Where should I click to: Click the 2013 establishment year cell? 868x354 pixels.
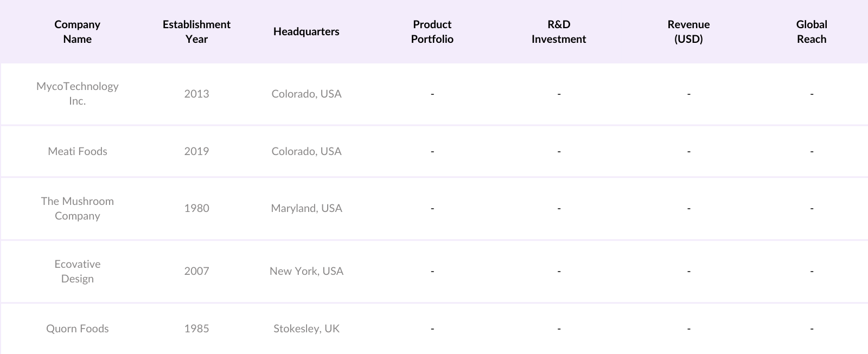[x=196, y=94]
